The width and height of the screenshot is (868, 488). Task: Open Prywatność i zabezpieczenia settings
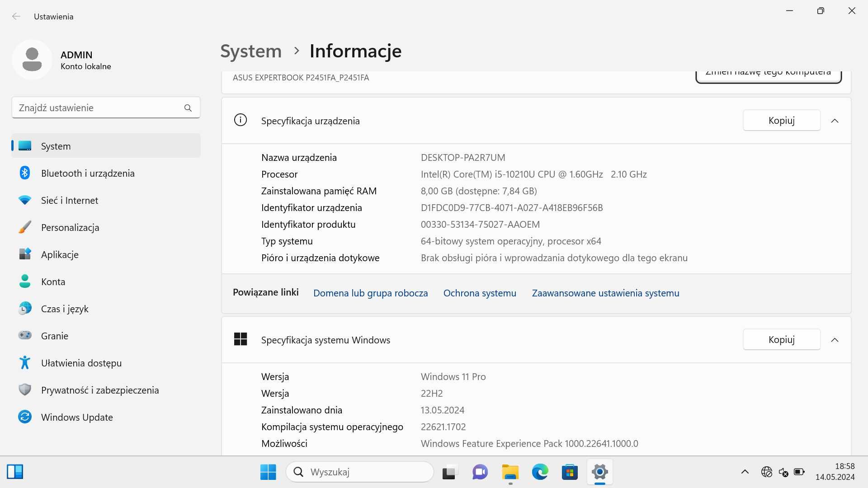[106, 390]
